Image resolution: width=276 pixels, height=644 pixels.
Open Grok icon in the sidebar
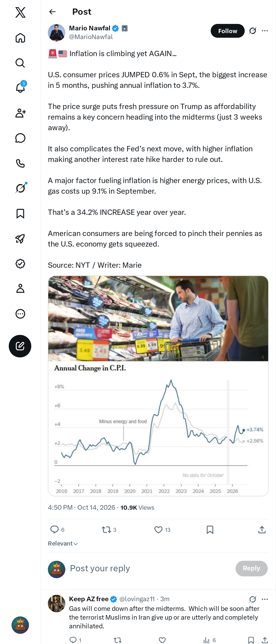click(20, 188)
